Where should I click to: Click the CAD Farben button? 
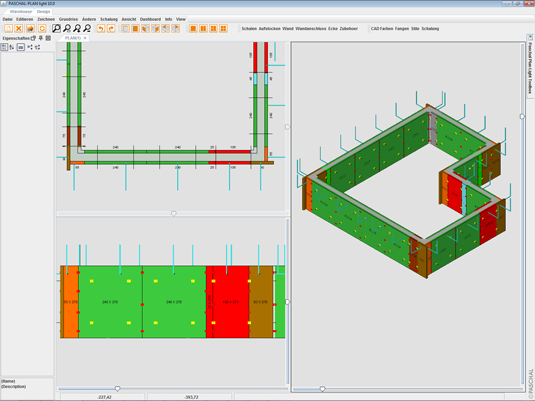[382, 29]
